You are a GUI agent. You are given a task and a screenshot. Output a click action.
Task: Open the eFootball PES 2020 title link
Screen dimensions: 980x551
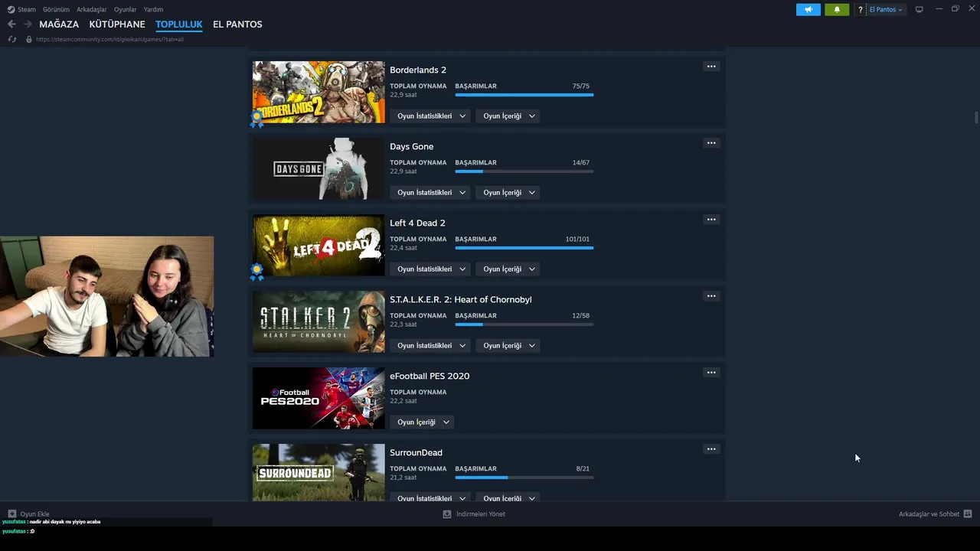tap(430, 376)
